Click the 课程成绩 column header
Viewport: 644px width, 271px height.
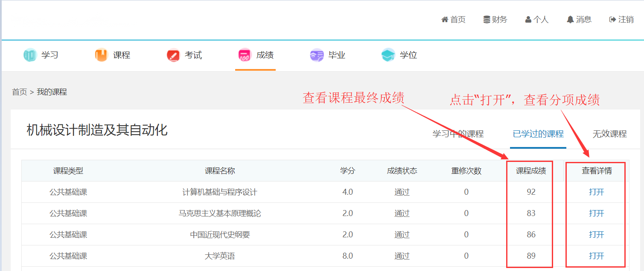pyautogui.click(x=531, y=171)
